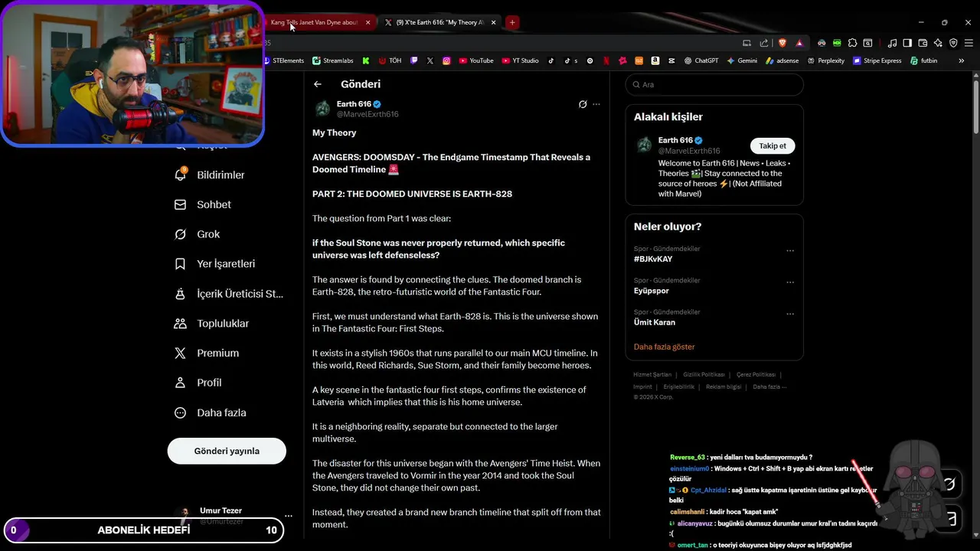Viewport: 980px width, 551px height.
Task: Follow Earth 616 with Takip et
Action: coord(773,145)
